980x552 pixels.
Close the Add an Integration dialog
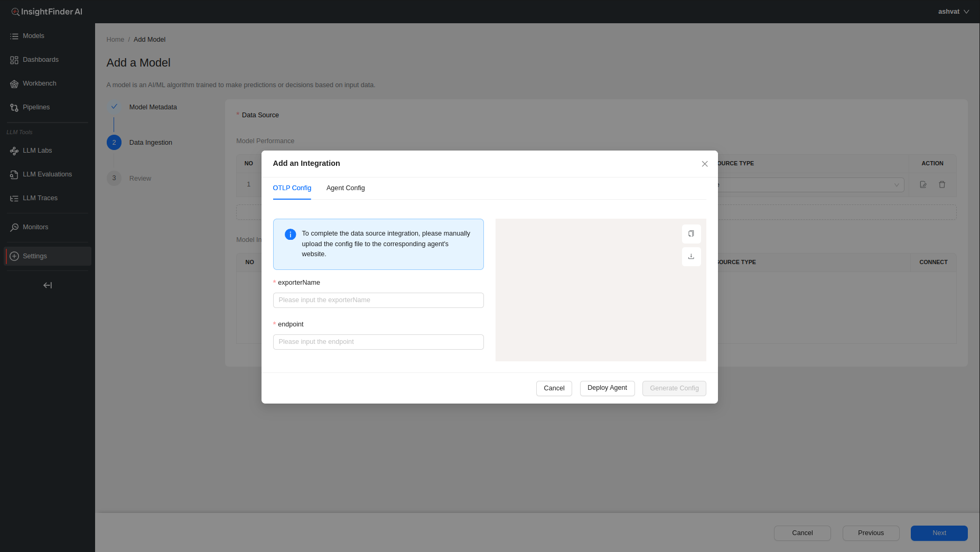(704, 164)
